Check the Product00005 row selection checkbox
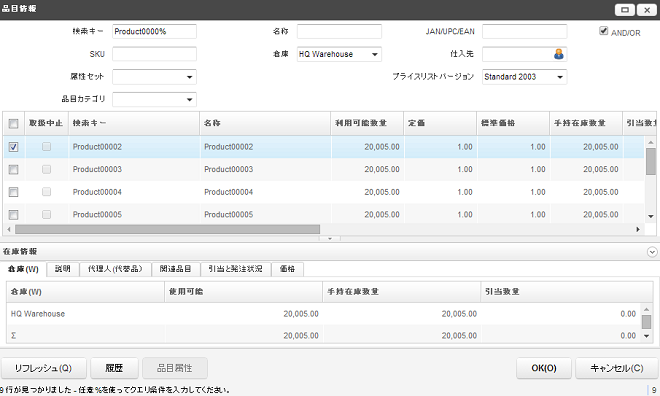The image size is (660, 396). pos(13,215)
